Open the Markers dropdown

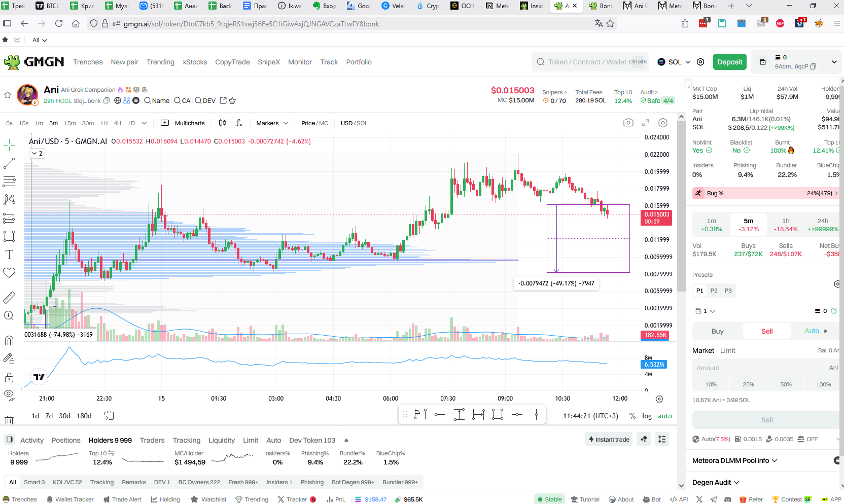click(x=272, y=123)
